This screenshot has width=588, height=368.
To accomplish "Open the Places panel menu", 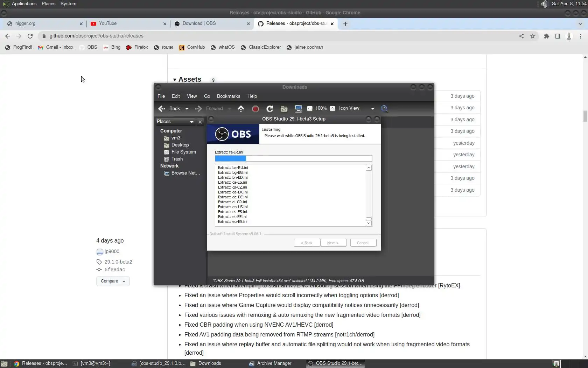I will point(49,4).
